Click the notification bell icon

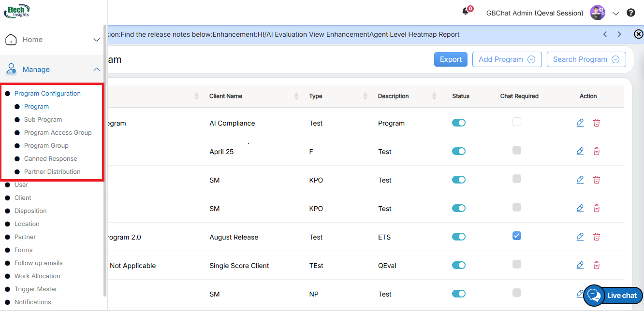[x=466, y=12]
